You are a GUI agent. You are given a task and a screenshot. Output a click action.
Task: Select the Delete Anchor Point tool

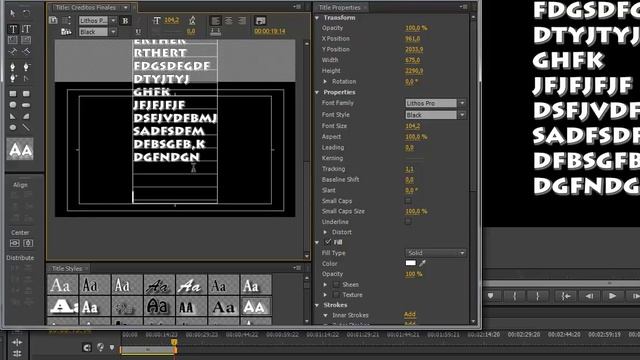pos(26,67)
